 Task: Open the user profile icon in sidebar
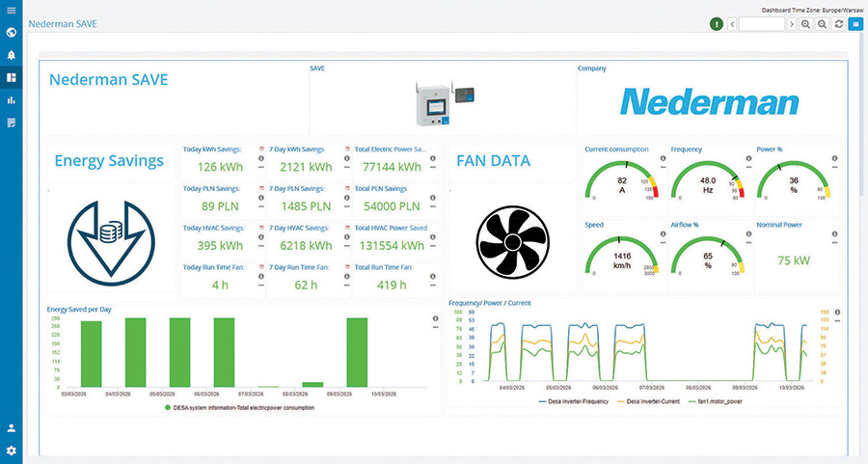click(11, 428)
